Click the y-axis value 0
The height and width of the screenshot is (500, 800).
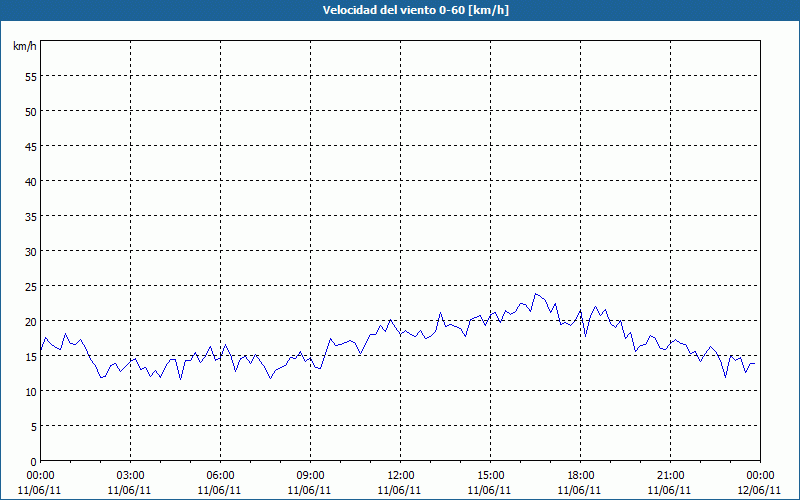34,462
